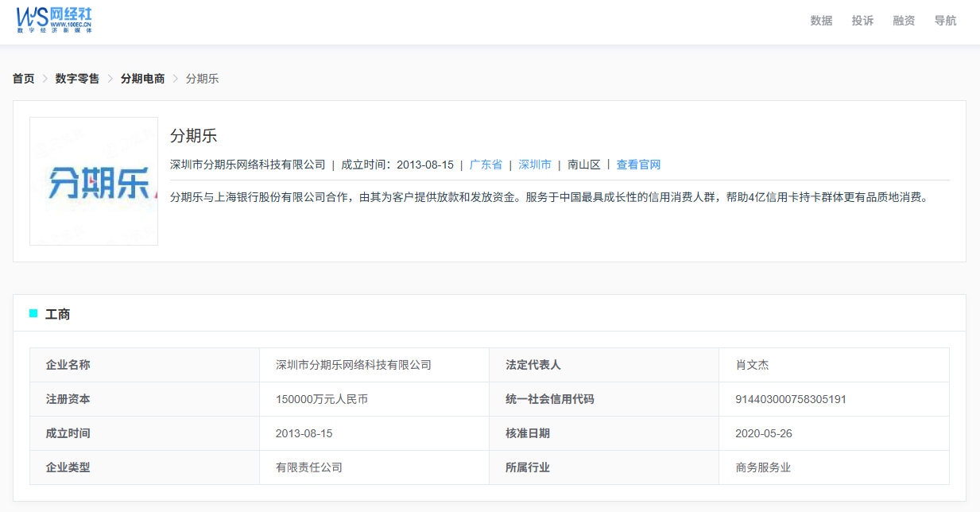Select the 企业名称 label cell

[145, 365]
